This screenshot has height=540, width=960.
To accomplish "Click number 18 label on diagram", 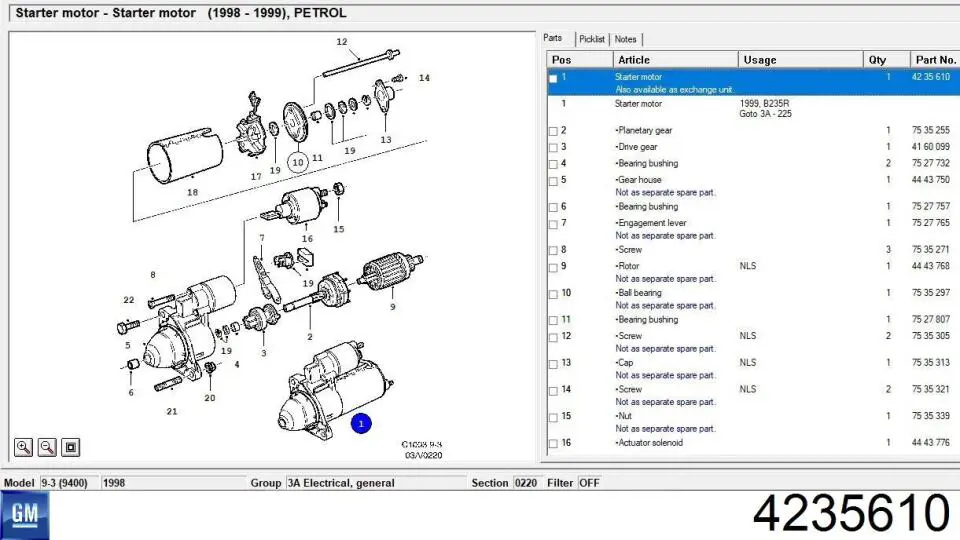I will pos(192,192).
